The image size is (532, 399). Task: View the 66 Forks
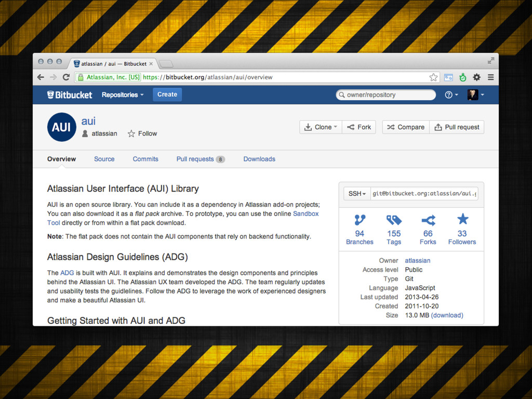click(428, 230)
